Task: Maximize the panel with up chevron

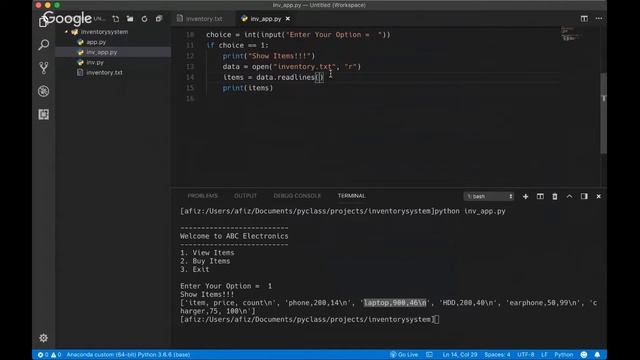Action: tap(569, 196)
